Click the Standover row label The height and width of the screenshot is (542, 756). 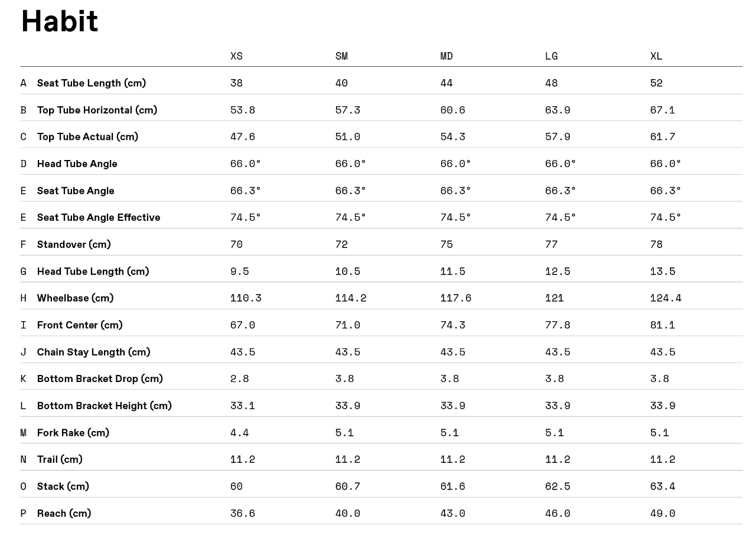(74, 244)
